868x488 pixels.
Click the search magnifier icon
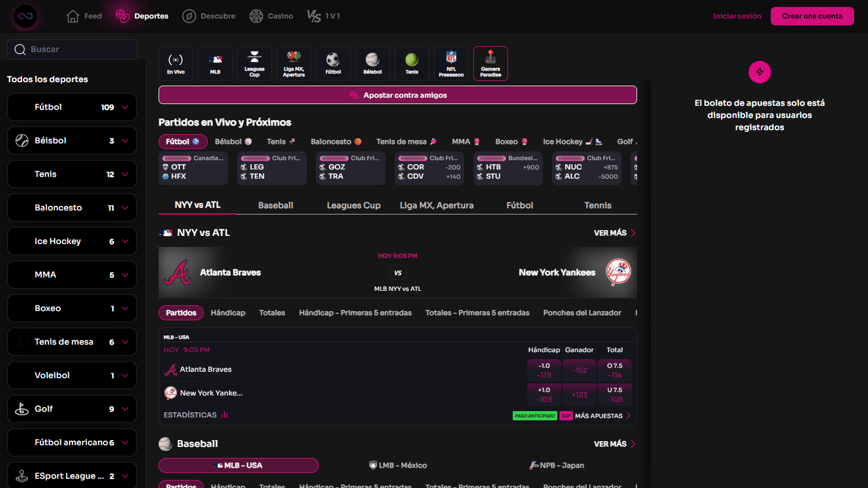20,50
